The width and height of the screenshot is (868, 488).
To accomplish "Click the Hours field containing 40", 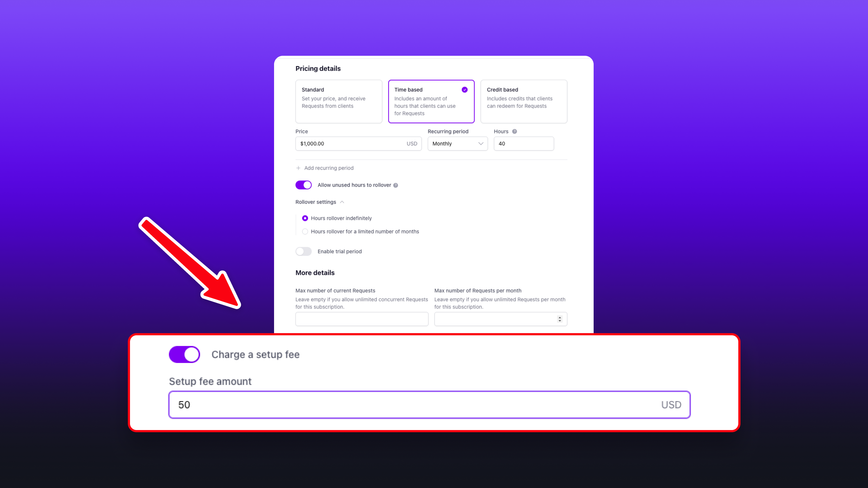I will pos(523,143).
